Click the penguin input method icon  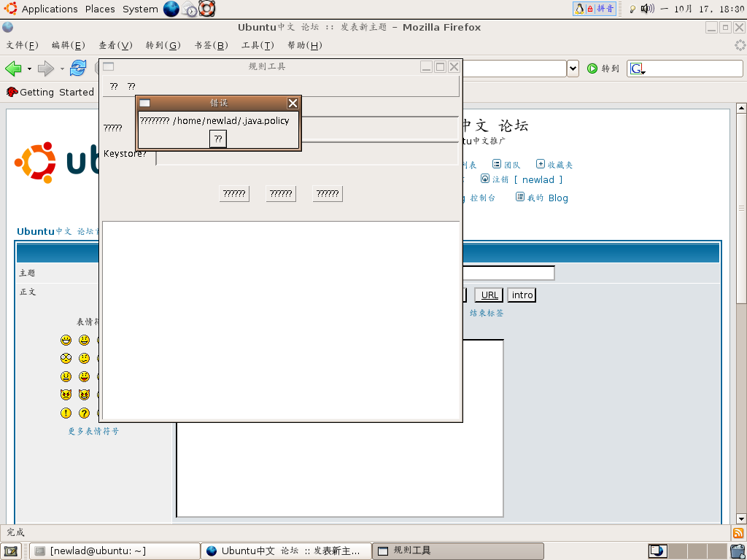tap(579, 9)
